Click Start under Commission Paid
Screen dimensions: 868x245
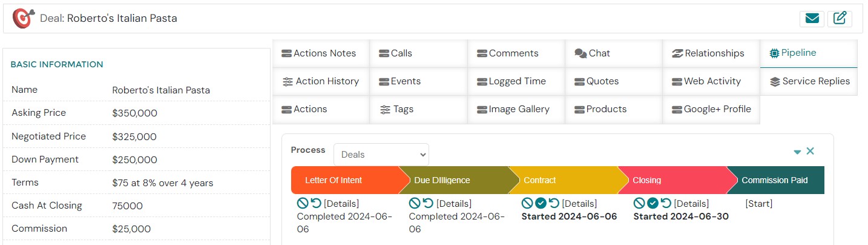point(759,204)
